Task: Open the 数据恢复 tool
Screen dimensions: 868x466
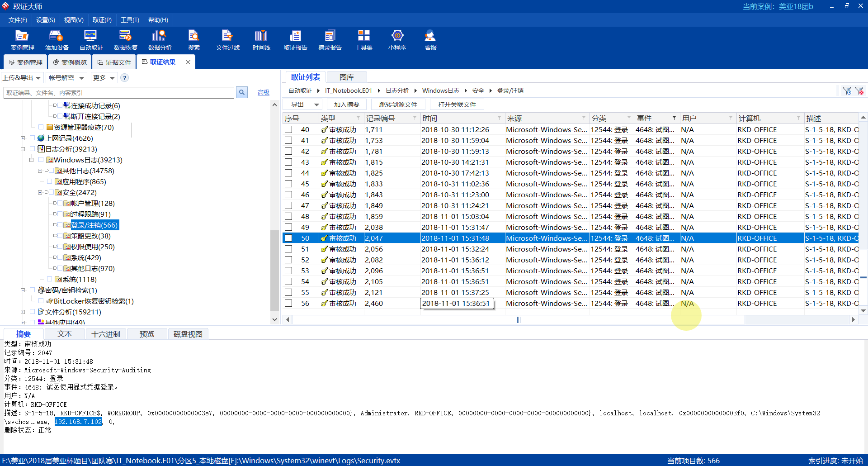Action: tap(125, 40)
